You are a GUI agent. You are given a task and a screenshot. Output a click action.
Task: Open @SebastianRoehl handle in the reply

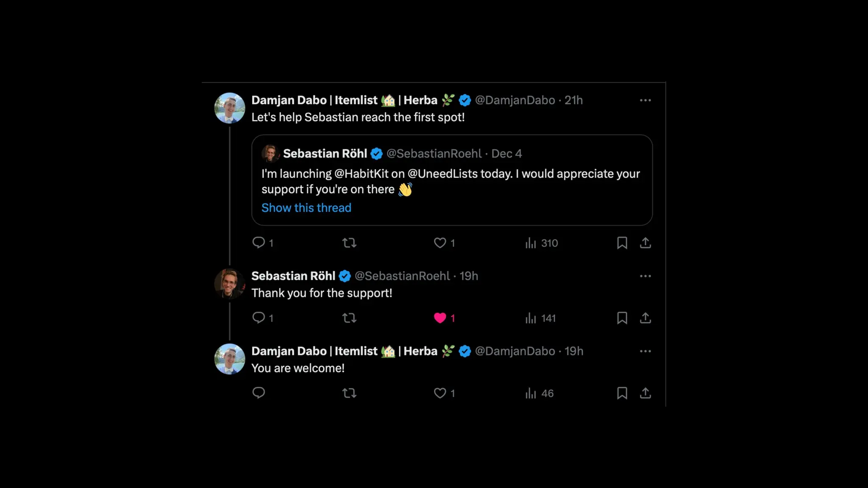(x=402, y=276)
